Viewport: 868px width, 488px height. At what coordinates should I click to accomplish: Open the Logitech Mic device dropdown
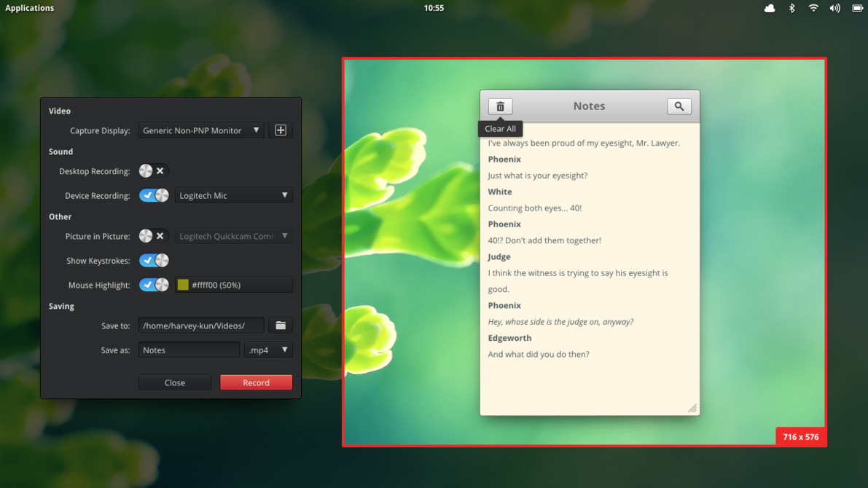point(234,195)
